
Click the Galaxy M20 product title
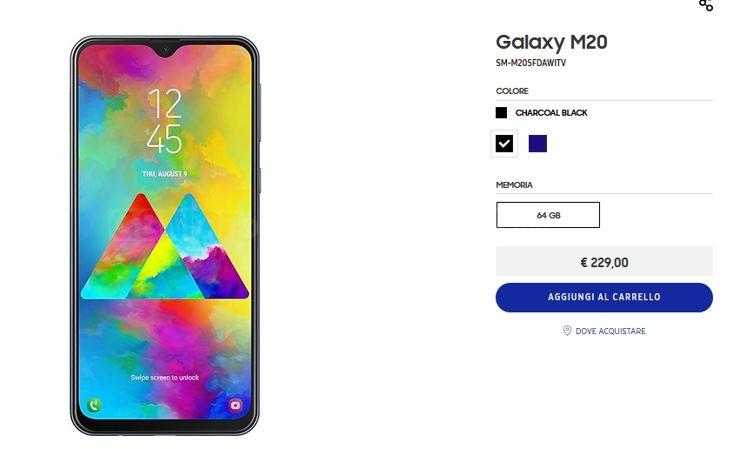[551, 42]
